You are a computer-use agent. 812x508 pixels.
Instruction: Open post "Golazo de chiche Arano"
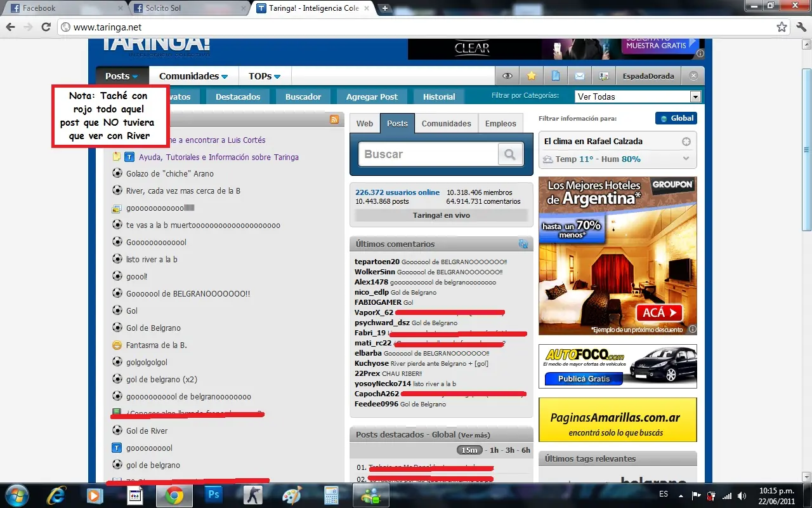click(170, 173)
